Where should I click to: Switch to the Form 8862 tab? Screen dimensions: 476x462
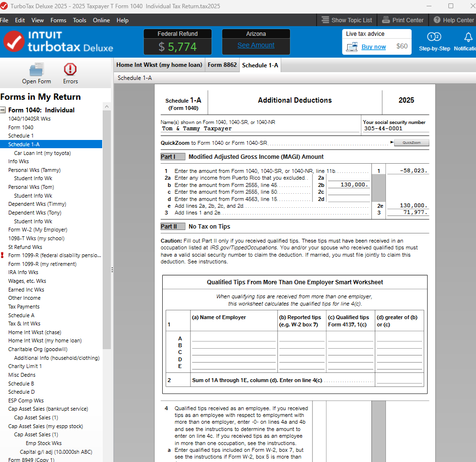(222, 65)
